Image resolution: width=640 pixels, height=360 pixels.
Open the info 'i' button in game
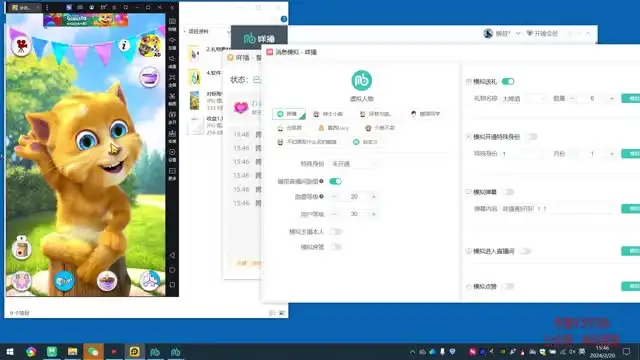(124, 45)
